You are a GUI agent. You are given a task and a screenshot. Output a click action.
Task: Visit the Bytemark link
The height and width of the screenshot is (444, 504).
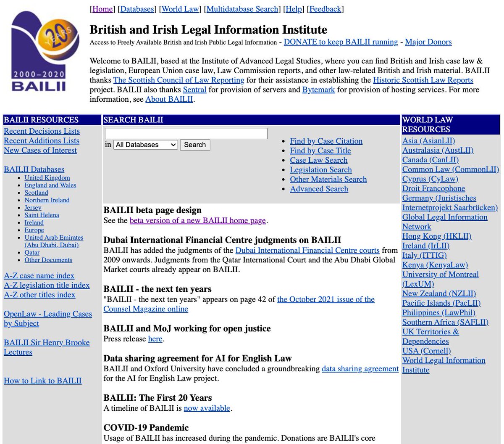tap(319, 90)
